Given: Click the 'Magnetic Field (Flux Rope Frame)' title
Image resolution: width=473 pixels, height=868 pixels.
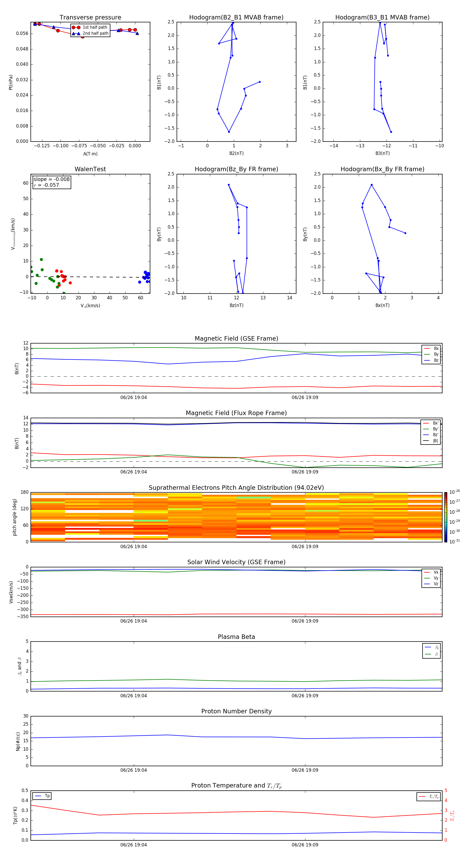Looking at the screenshot, I should pos(236,413).
